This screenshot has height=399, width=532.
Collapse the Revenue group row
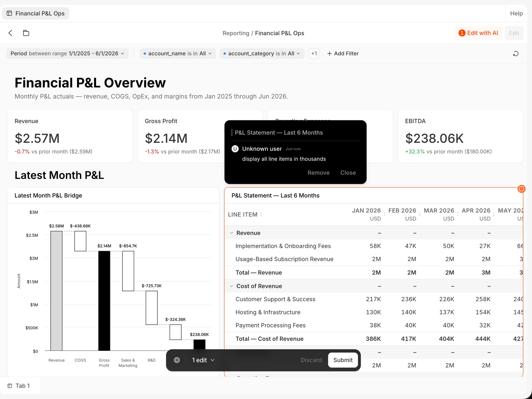[x=231, y=233]
